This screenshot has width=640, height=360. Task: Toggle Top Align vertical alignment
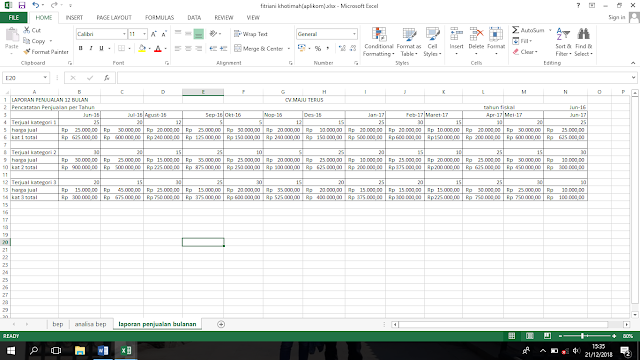point(178,34)
